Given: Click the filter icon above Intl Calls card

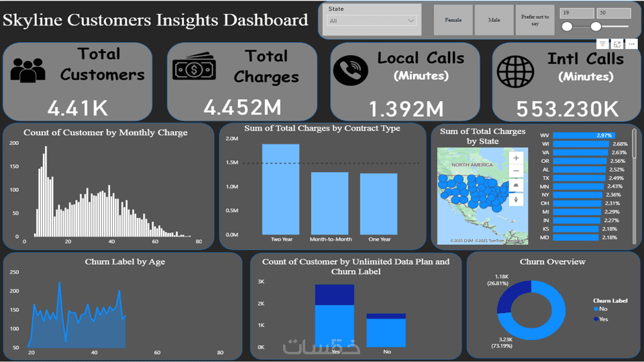Looking at the screenshot, I should (602, 44).
